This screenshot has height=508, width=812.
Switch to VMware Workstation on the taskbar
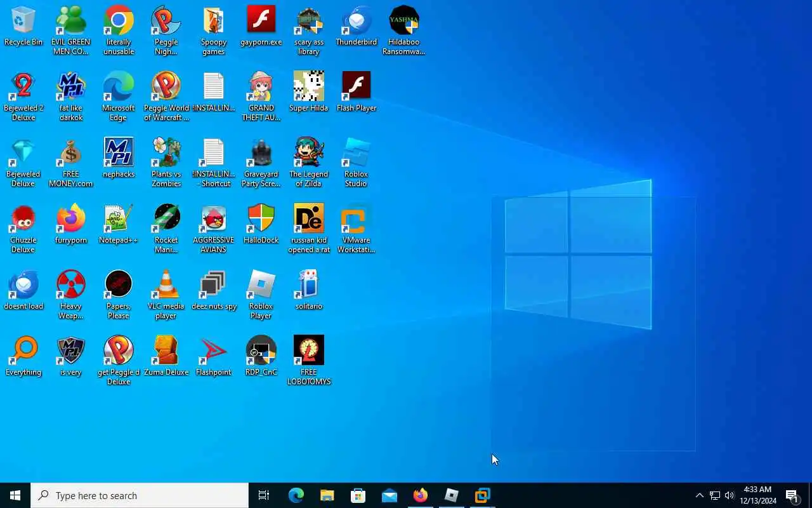[482, 495]
